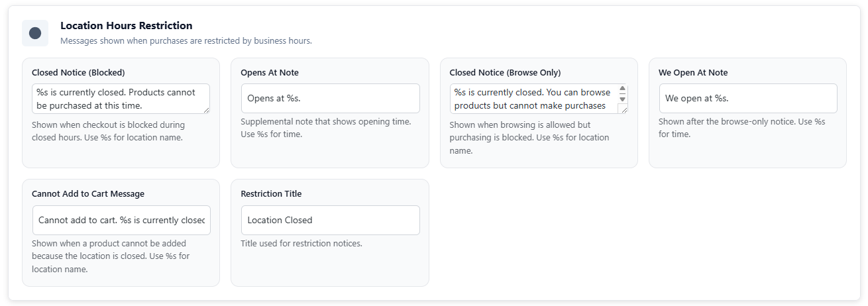The image size is (868, 306).
Task: Click 'Supplemental note that shows opening time' hint
Action: click(x=326, y=128)
